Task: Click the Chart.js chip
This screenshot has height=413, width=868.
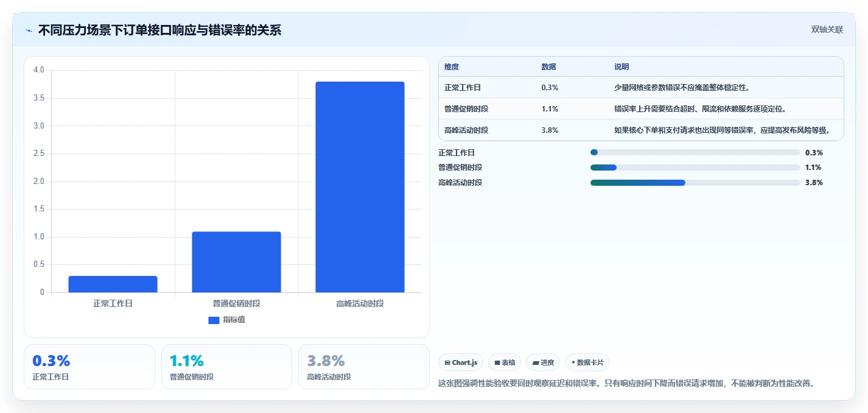Action: [x=461, y=362]
